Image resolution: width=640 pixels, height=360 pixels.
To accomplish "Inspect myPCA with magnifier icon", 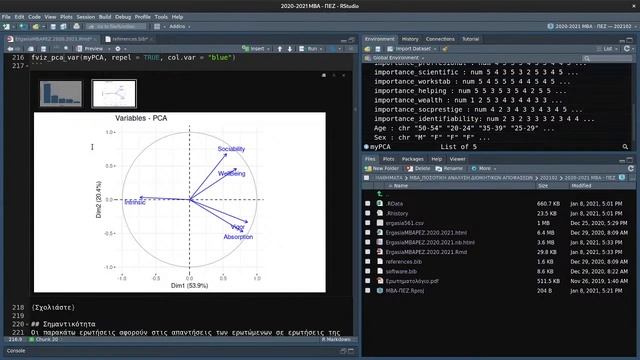I will tap(625, 147).
